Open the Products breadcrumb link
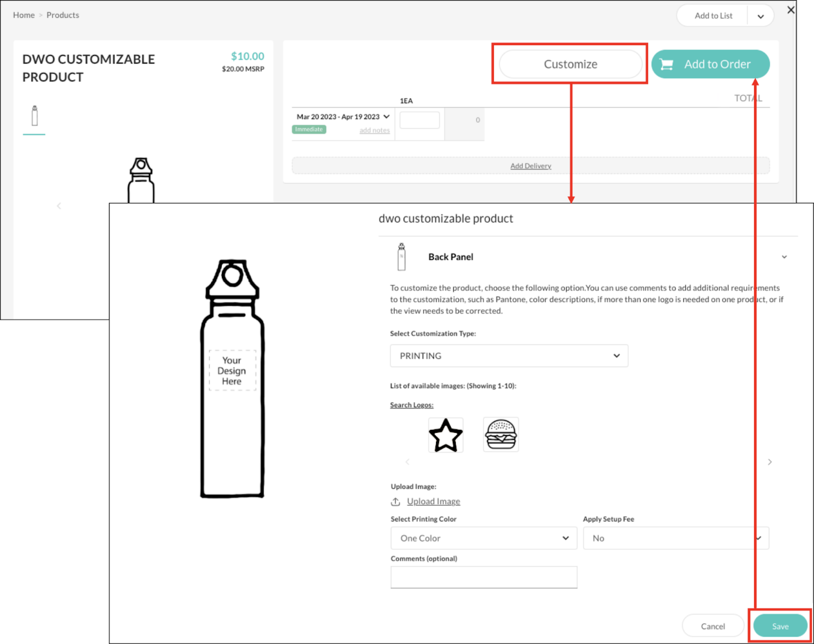 point(63,15)
